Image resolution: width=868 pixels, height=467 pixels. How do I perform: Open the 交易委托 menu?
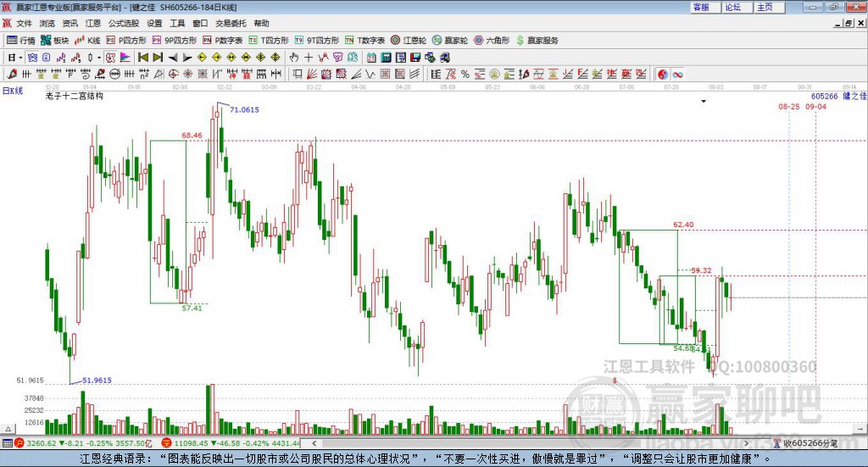pyautogui.click(x=231, y=23)
